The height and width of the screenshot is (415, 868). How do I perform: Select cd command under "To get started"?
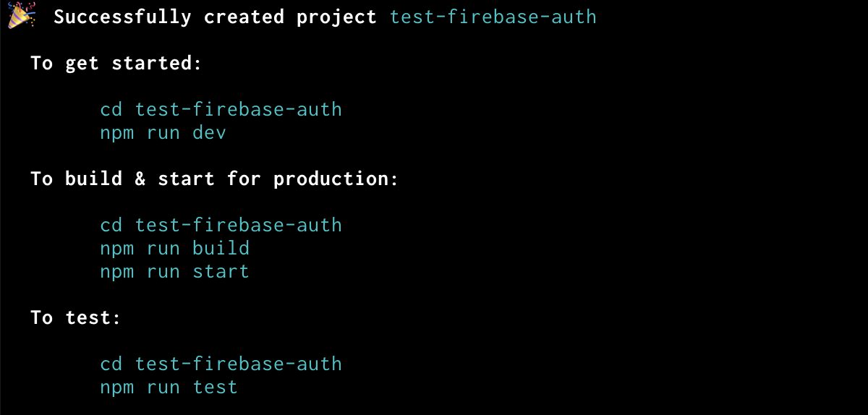tap(221, 110)
